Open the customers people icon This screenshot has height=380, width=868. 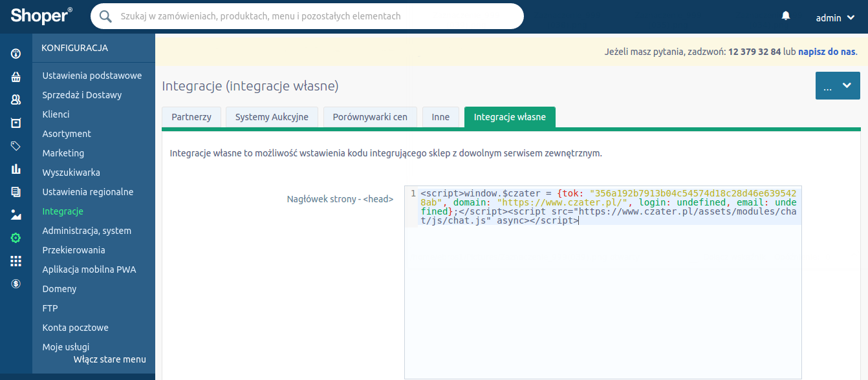click(x=16, y=100)
